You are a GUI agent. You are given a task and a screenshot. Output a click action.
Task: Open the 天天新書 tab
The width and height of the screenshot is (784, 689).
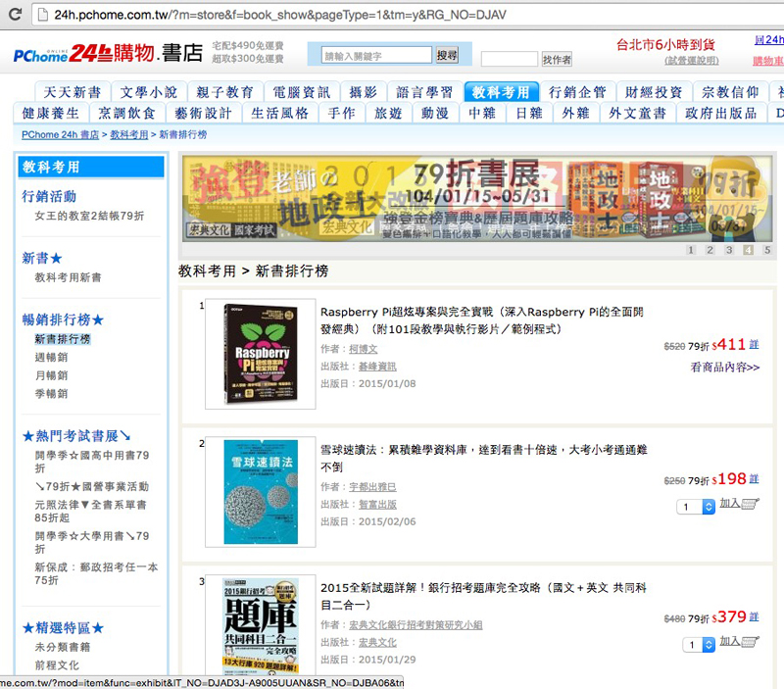72,92
